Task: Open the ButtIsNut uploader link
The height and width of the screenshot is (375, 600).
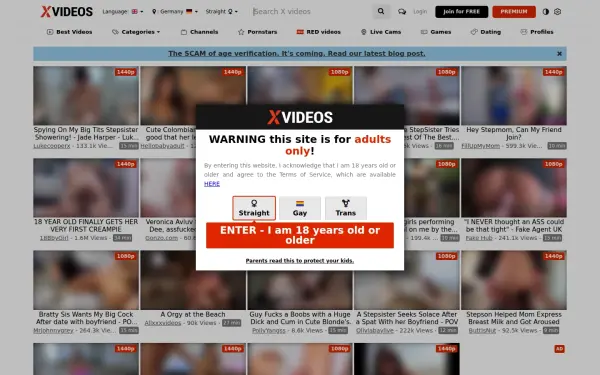Action: point(482,330)
